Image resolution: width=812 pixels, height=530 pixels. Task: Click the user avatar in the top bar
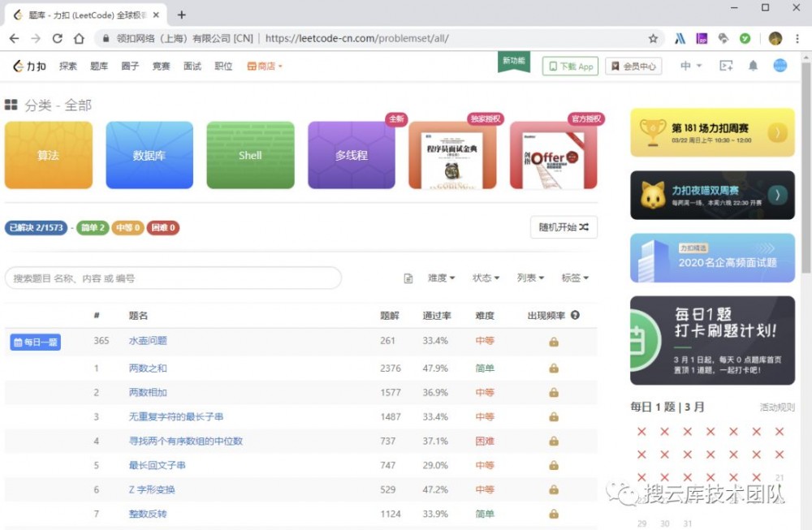click(779, 67)
